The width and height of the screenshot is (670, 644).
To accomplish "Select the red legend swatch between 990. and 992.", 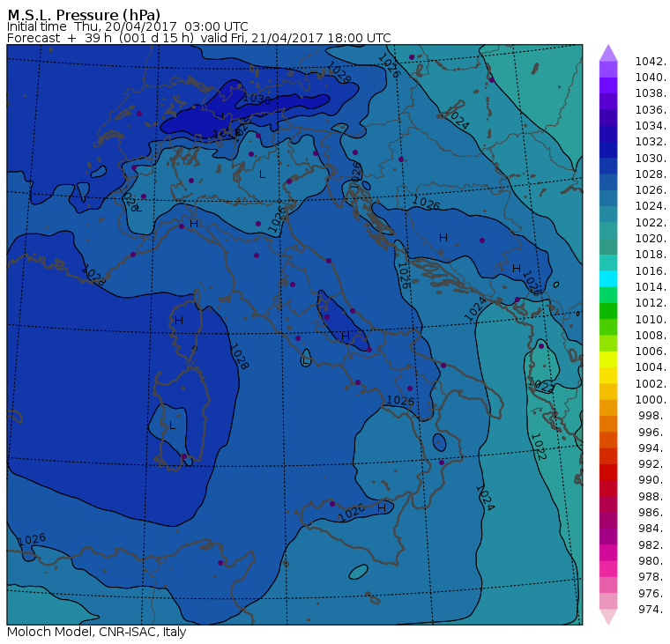I will 608,472.
